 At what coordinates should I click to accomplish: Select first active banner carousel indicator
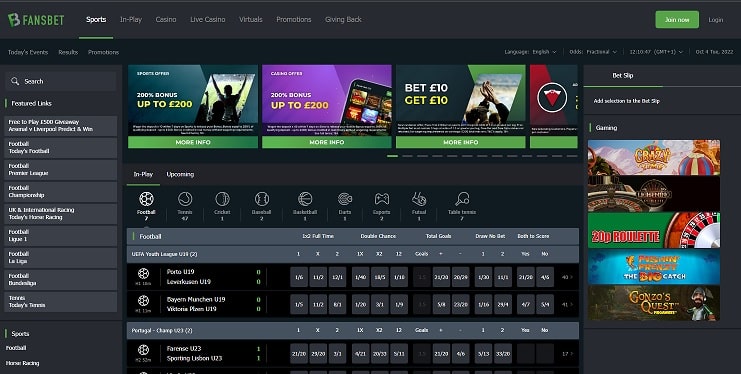[392, 156]
